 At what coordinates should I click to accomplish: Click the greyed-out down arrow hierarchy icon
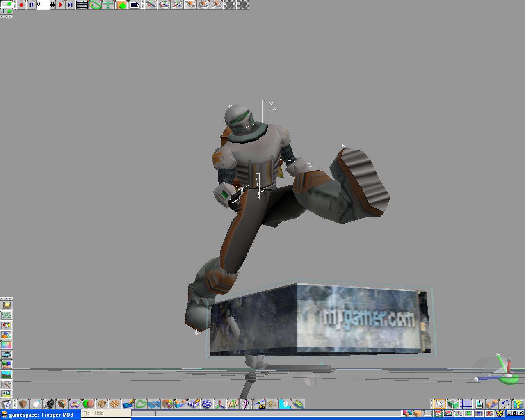pyautogui.click(x=243, y=5)
